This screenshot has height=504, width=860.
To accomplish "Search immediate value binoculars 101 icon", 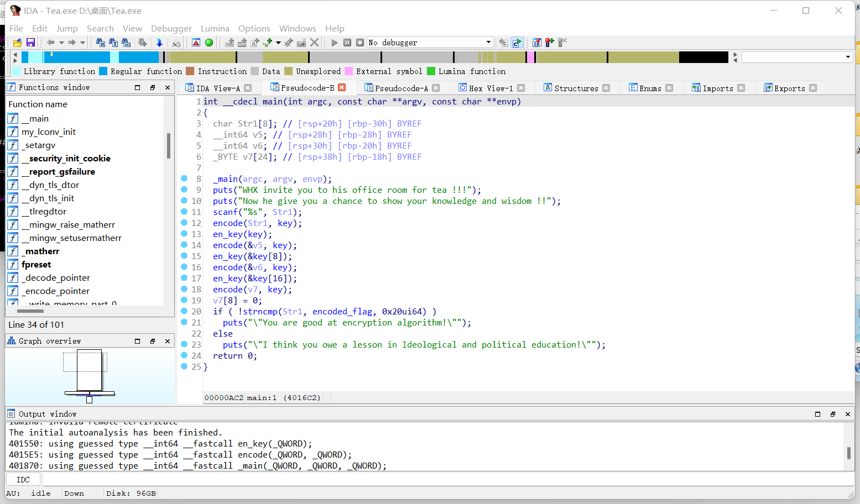I will (126, 43).
